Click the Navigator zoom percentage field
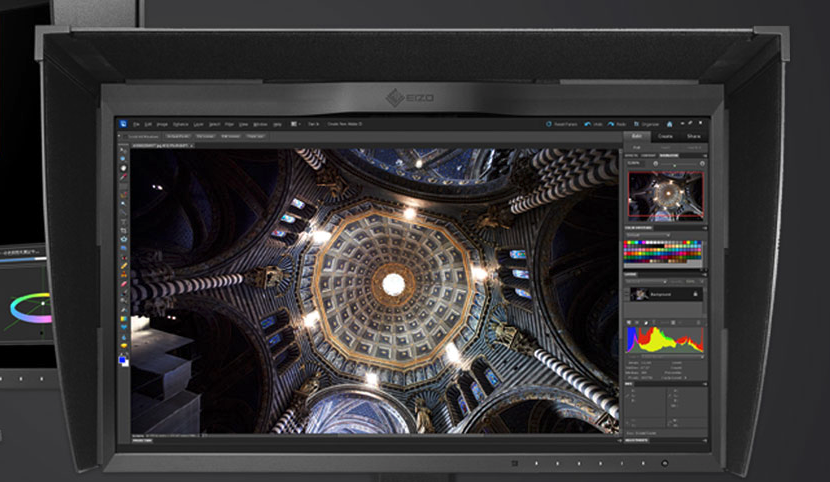The width and height of the screenshot is (830, 482). tap(635, 163)
